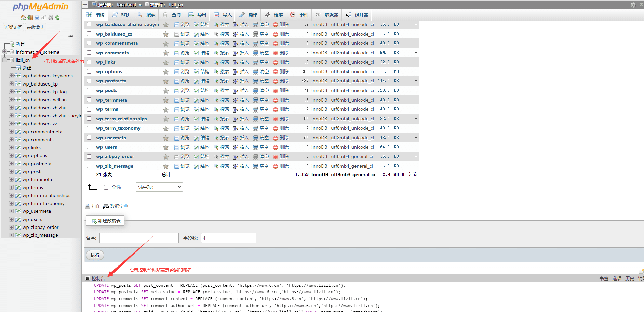Open the 选中项 actions dropdown
644x312 pixels.
click(x=159, y=187)
